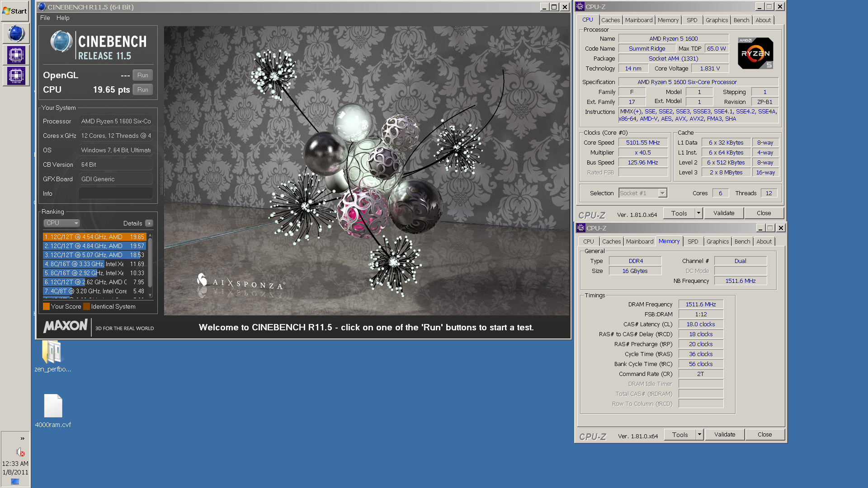The width and height of the screenshot is (868, 488).
Task: Open the Socket #1 selection dropdown
Action: coord(643,193)
